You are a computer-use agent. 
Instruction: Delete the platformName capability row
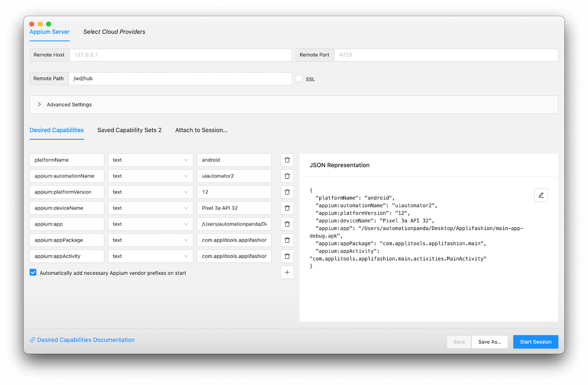(287, 160)
